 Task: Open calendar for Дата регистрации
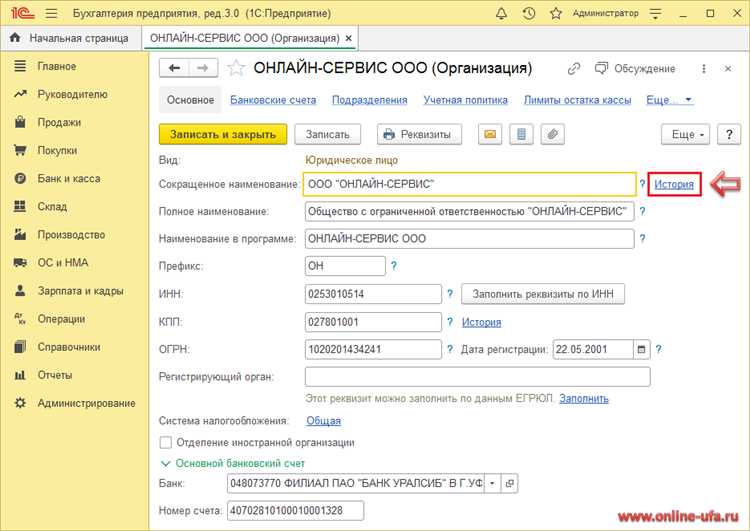641,349
